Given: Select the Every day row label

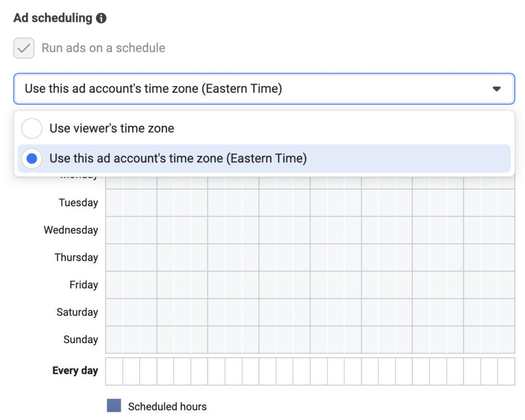Looking at the screenshot, I should (75, 370).
